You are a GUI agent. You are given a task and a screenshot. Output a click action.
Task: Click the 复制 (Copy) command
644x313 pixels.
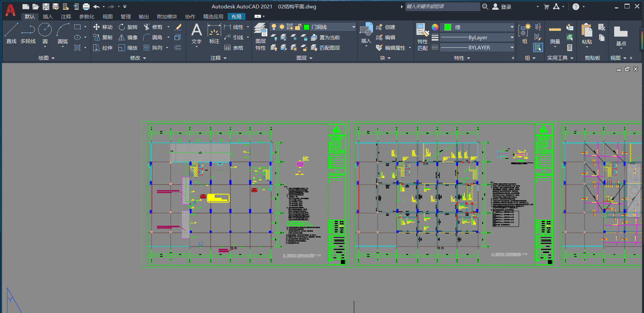coord(103,37)
